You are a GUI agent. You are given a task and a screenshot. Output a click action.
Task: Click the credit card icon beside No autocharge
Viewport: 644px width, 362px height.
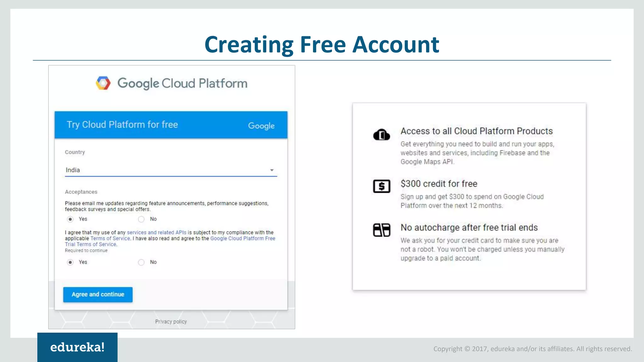click(x=381, y=230)
